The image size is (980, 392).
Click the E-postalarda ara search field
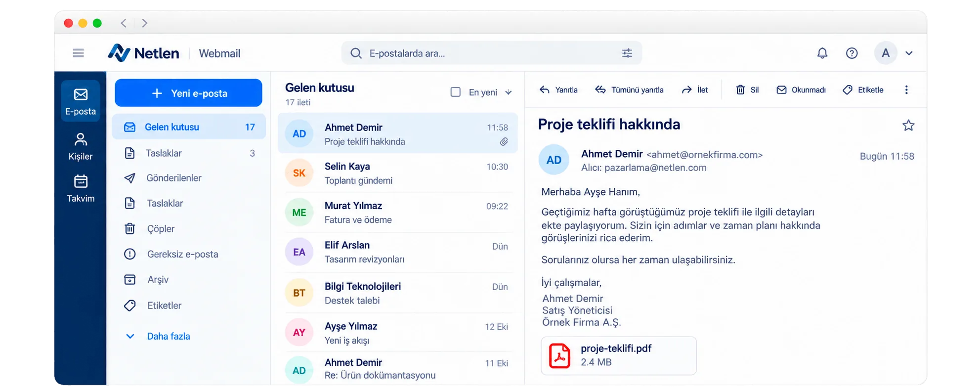pyautogui.click(x=492, y=53)
